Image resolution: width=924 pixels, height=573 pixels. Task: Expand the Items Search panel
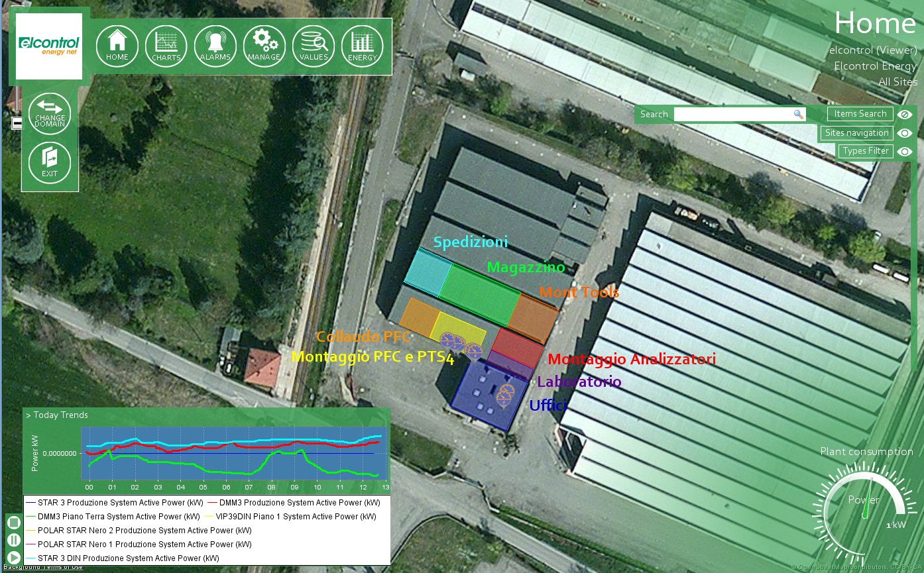[x=860, y=114]
